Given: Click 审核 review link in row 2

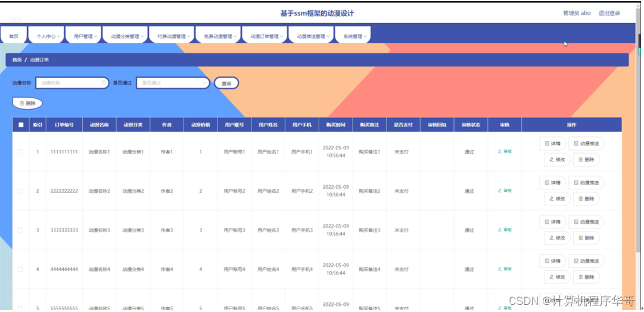Looking at the screenshot, I should click(x=505, y=191).
